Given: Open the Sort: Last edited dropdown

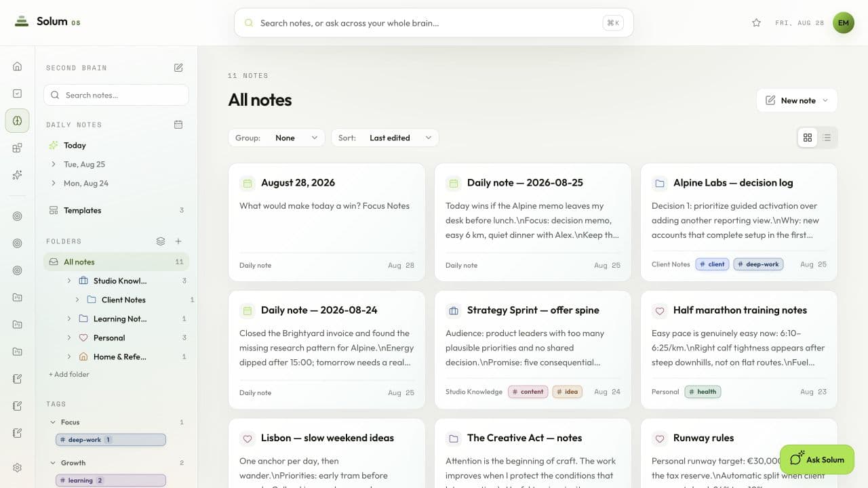Looking at the screenshot, I should [384, 138].
